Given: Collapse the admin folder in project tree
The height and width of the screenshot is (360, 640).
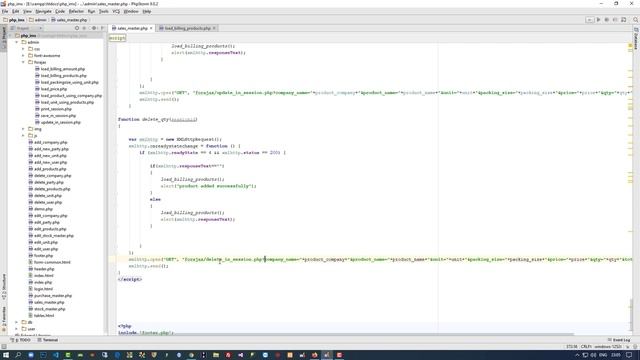Looking at the screenshot, I should click(17, 42).
